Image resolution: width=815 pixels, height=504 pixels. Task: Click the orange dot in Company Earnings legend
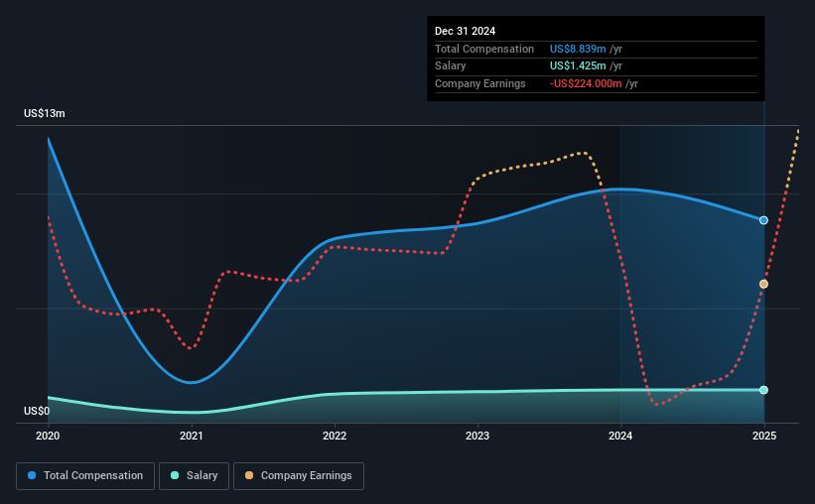(249, 475)
